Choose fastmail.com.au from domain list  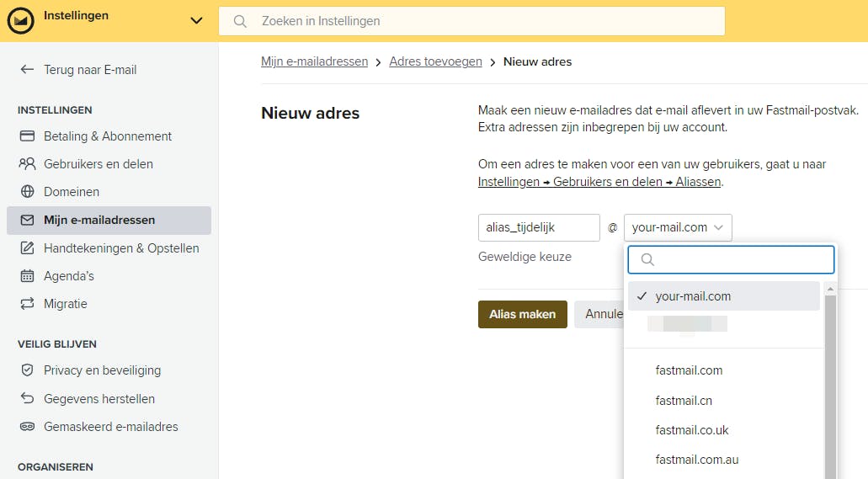point(697,460)
